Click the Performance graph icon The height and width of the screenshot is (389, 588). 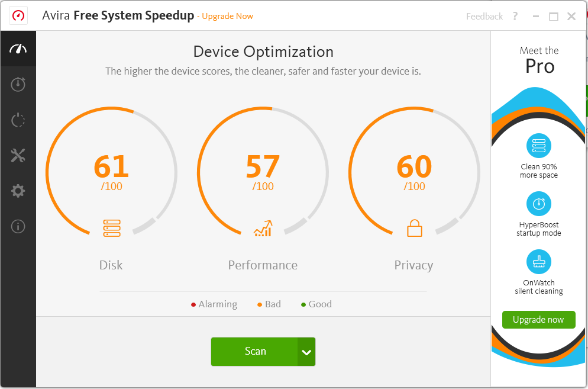pos(262,227)
